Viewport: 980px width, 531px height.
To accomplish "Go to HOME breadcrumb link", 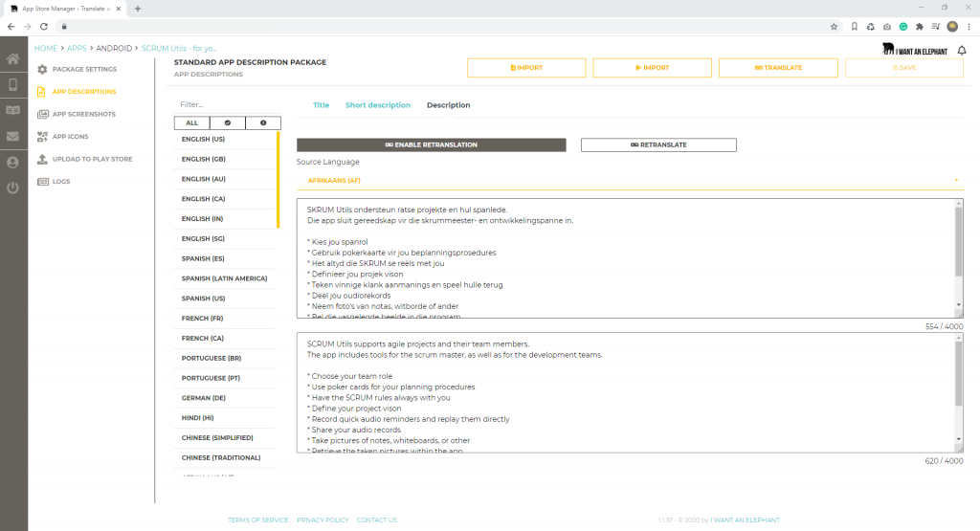I will click(46, 48).
